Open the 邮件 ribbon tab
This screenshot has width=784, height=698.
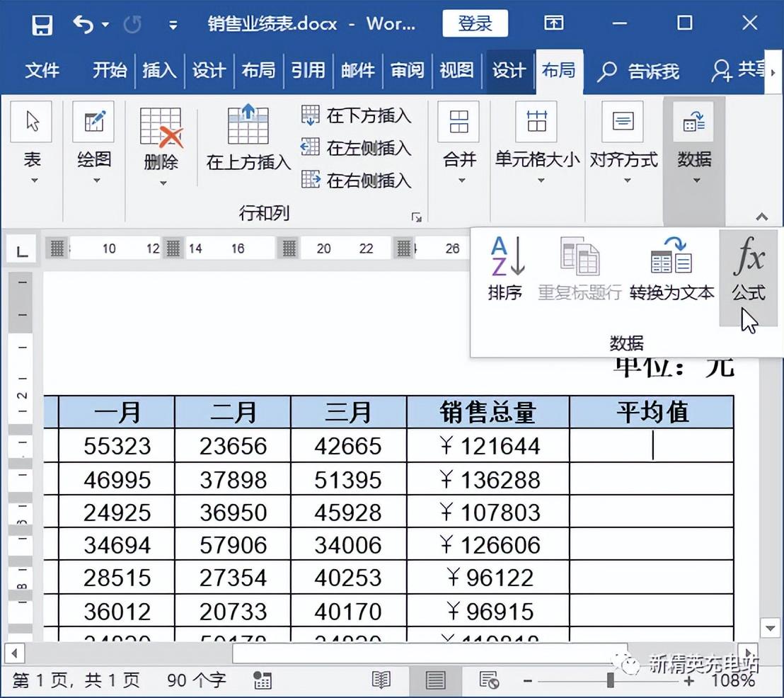357,71
